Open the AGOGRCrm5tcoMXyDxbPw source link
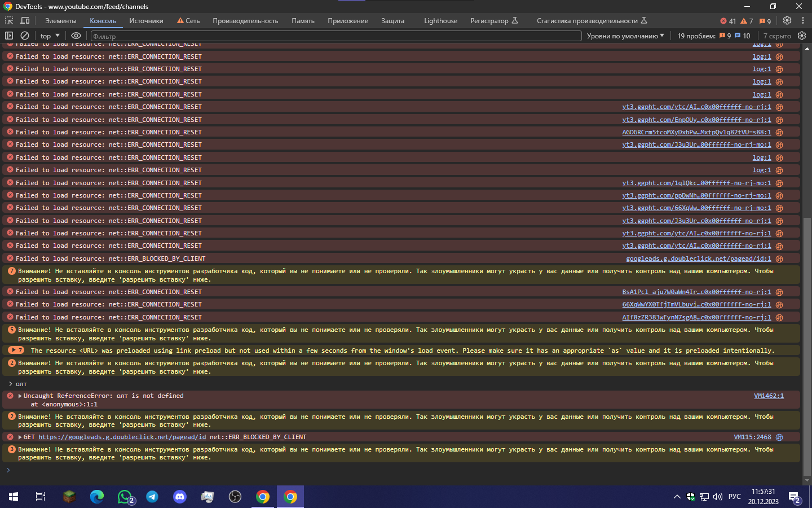812x508 pixels. coord(696,133)
